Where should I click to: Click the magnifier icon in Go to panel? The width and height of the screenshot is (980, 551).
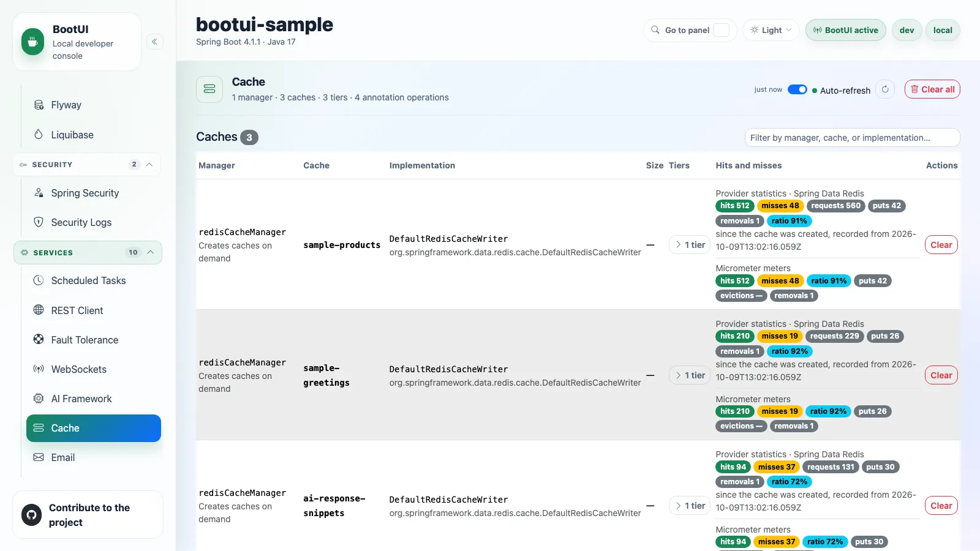click(655, 30)
